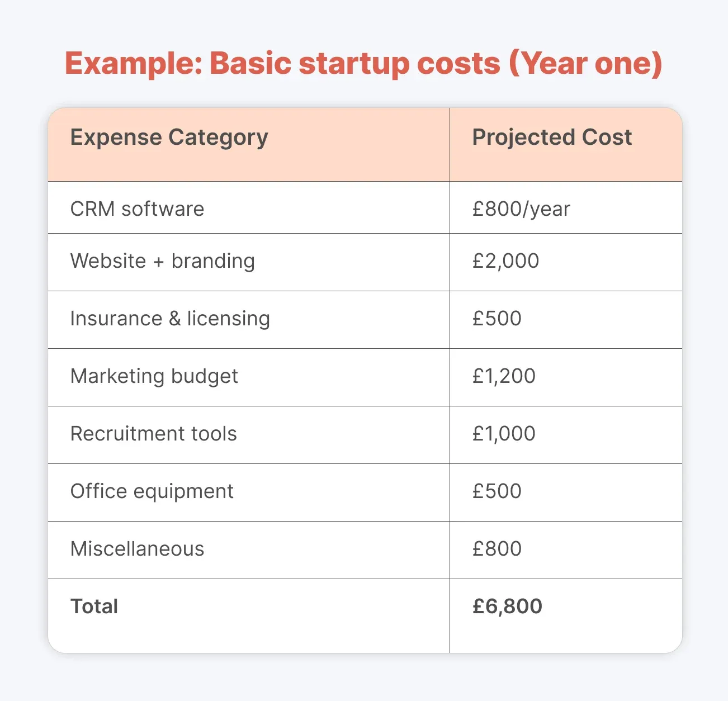Image resolution: width=728 pixels, height=701 pixels.
Task: Select the bold 'Total' row label
Action: (94, 607)
